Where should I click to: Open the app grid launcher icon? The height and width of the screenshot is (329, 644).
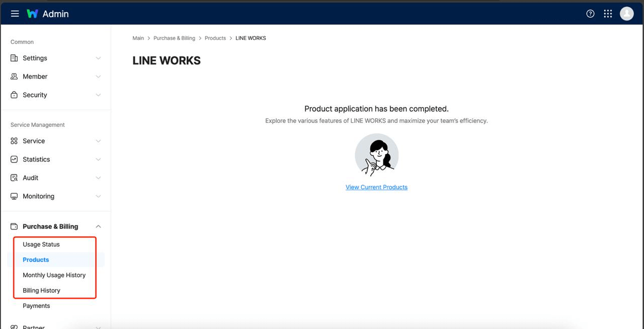pos(608,14)
